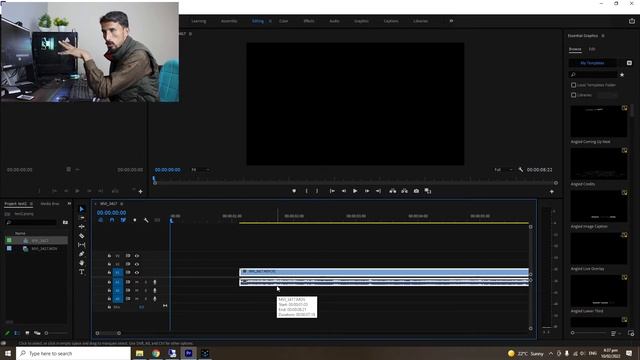This screenshot has height=360, width=640.
Task: Toggle favorites star in Essential Graphics
Action: coord(622,75)
